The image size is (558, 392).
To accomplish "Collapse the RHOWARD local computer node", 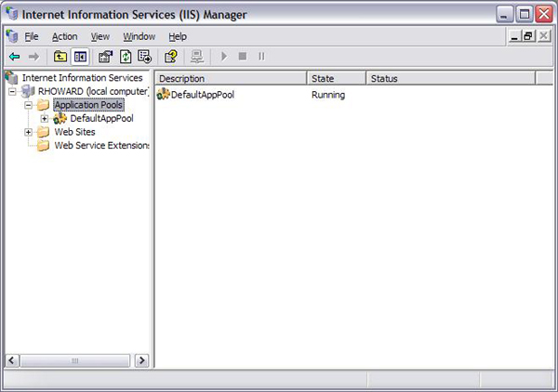I will (12, 91).
